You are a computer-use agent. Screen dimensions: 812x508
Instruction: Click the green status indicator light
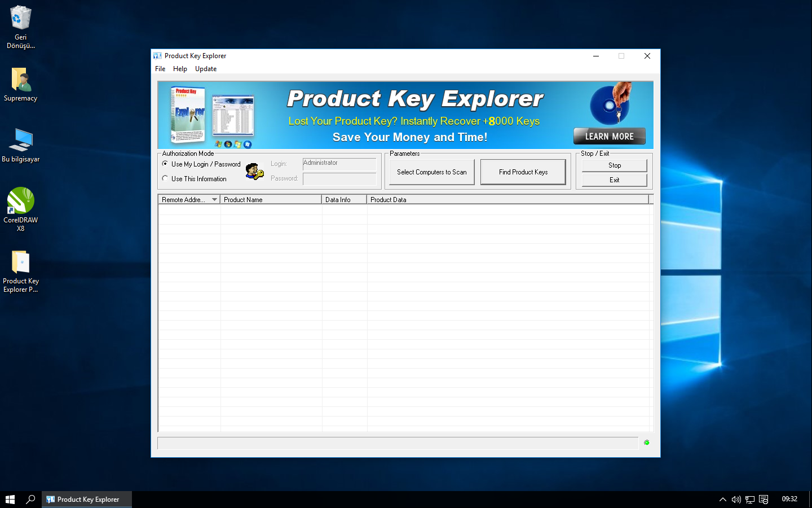point(647,443)
